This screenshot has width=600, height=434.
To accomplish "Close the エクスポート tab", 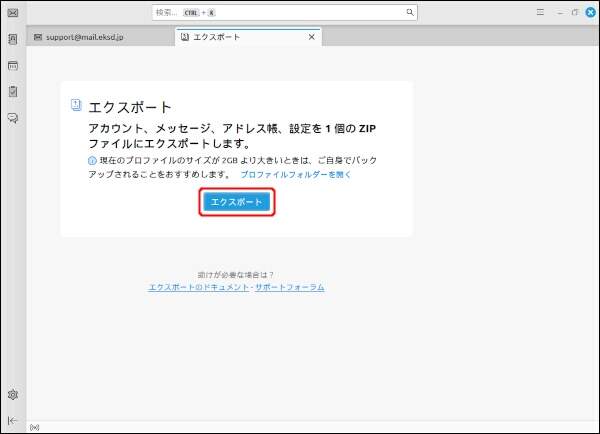I will 311,37.
